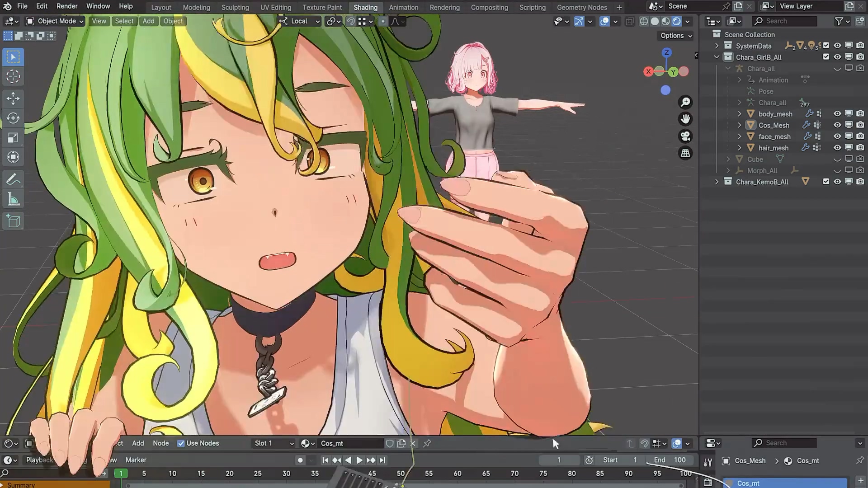Click the Zoom viewport icon
The height and width of the screenshot is (488, 868).
685,102
